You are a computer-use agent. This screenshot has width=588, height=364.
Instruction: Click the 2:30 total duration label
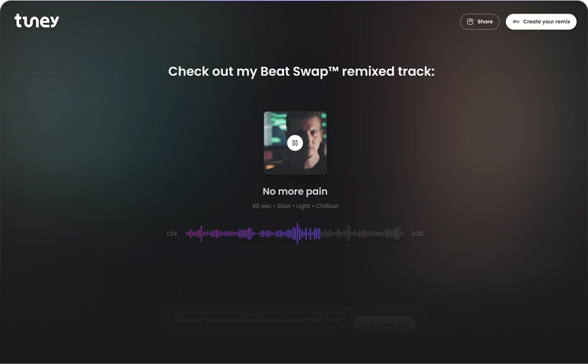417,233
